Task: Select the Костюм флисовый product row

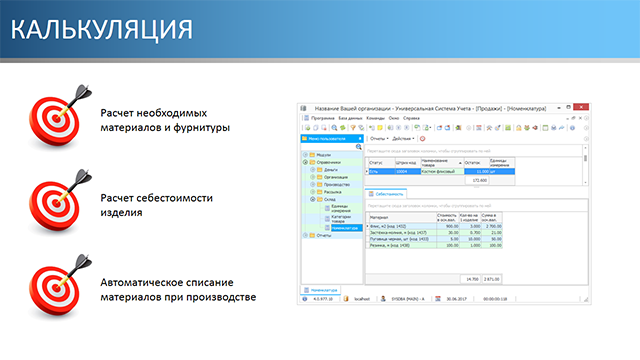Action: pos(441,172)
